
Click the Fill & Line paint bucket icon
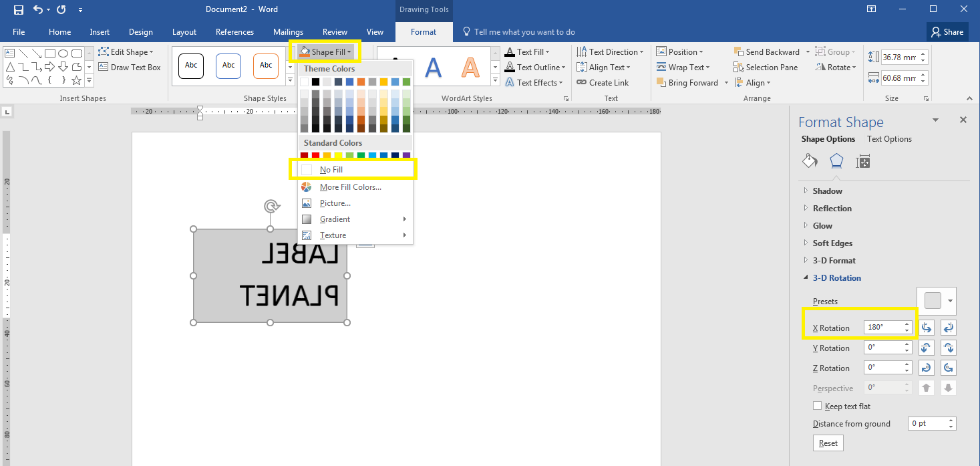point(810,161)
